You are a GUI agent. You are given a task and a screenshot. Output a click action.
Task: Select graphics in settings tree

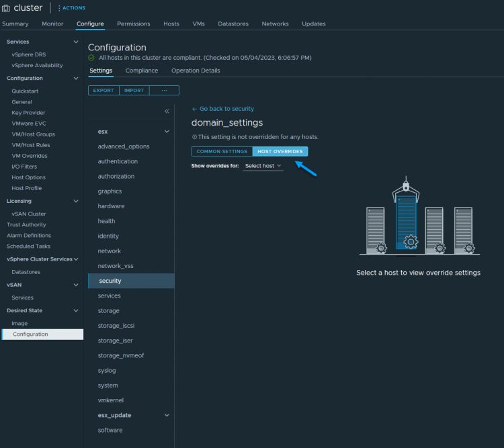point(110,191)
